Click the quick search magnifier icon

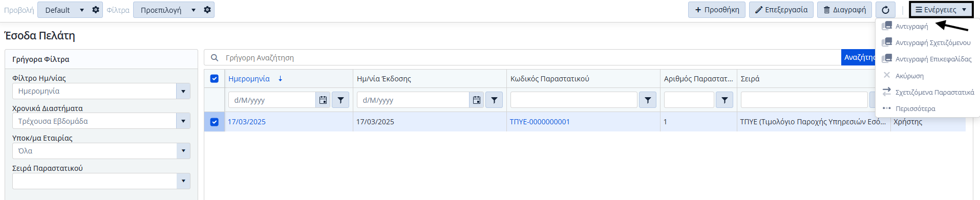pyautogui.click(x=215, y=58)
